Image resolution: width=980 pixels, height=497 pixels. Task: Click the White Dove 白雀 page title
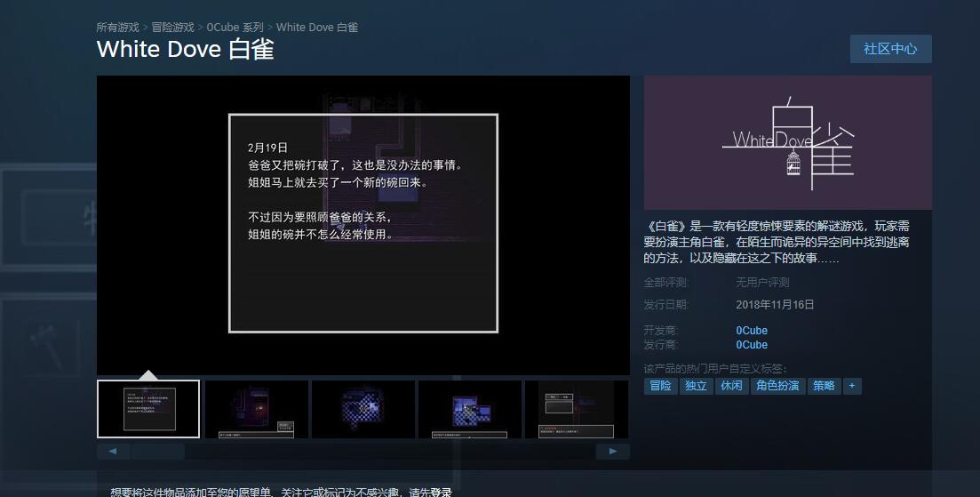click(x=186, y=50)
